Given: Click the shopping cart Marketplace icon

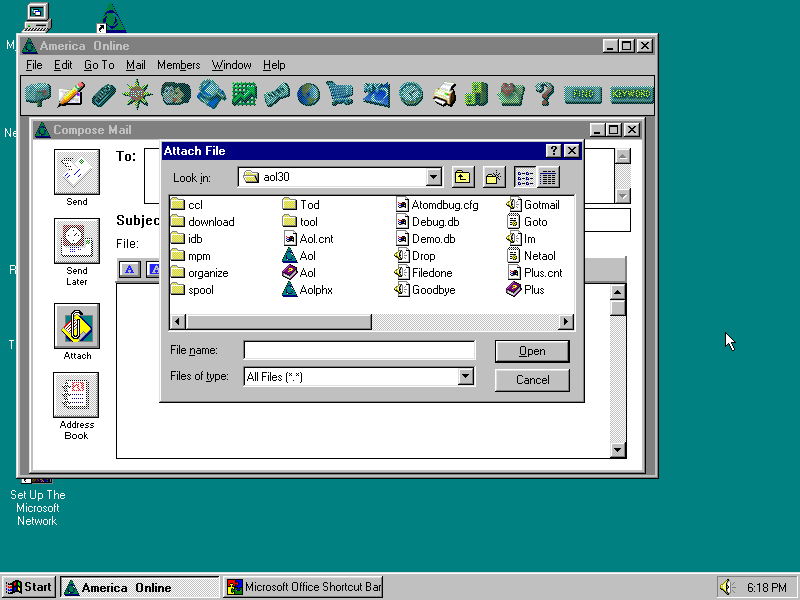Looking at the screenshot, I should click(x=341, y=95).
